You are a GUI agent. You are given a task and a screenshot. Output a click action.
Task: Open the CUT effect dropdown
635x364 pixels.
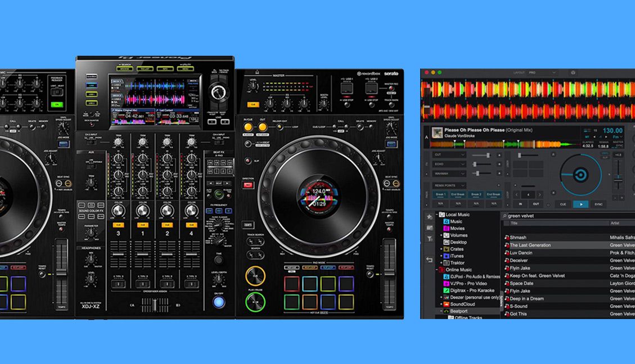449,155
